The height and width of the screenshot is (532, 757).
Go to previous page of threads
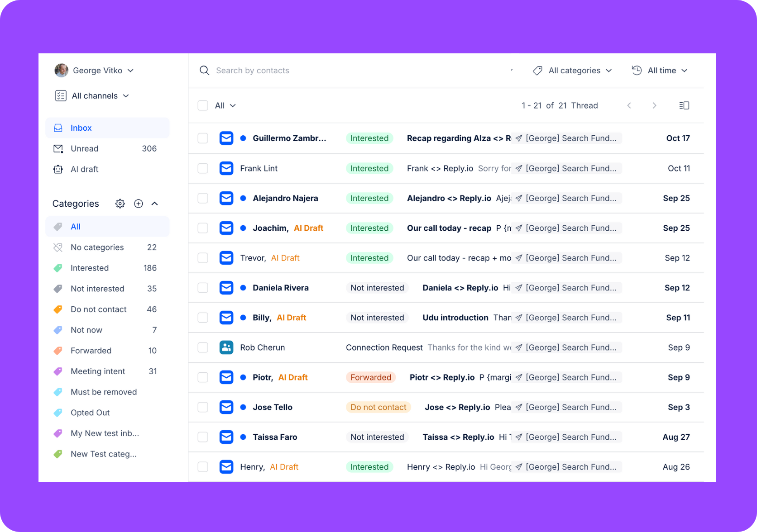coord(629,105)
